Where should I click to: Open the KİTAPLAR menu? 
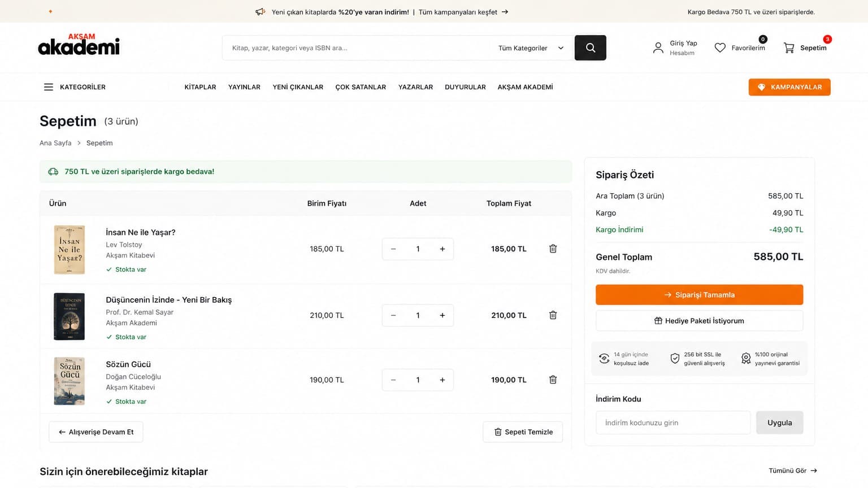tap(200, 87)
